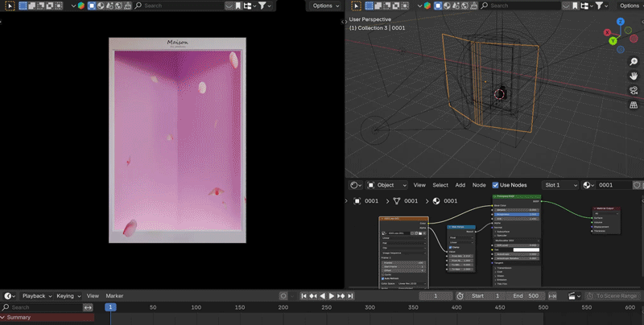644x325 pixels.
Task: Select the tweak tool in left viewport header
Action: tap(10, 6)
